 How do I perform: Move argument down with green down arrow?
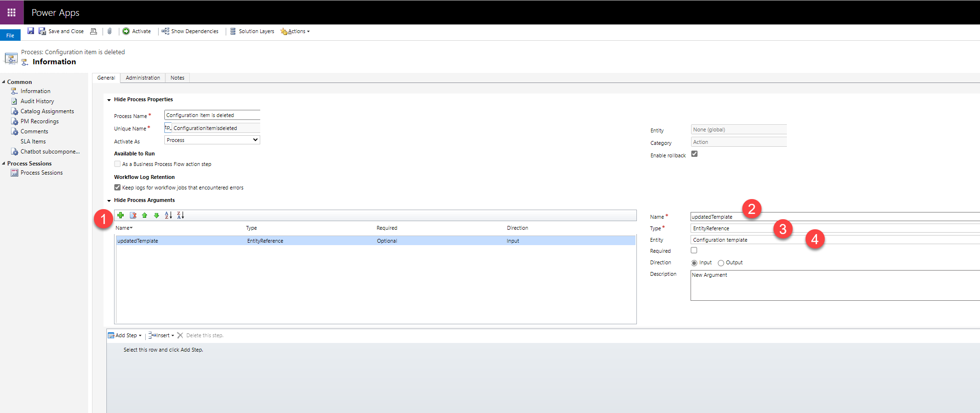click(156, 215)
